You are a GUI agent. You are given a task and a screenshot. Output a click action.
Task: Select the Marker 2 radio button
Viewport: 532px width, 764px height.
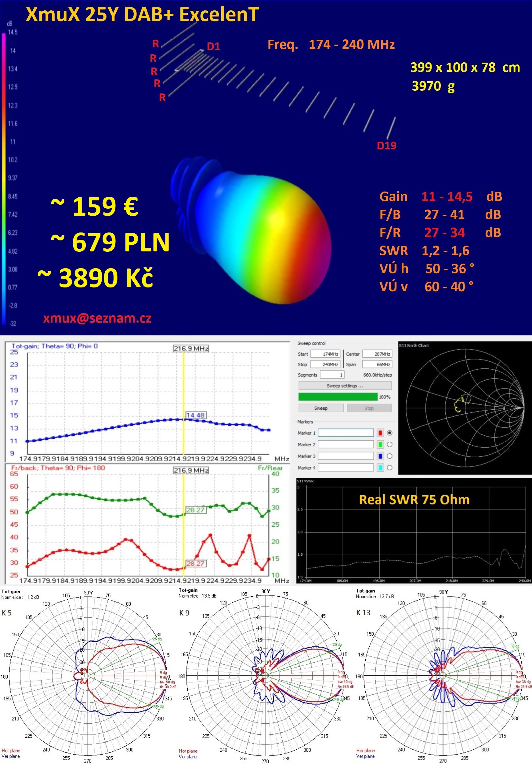[x=390, y=444]
